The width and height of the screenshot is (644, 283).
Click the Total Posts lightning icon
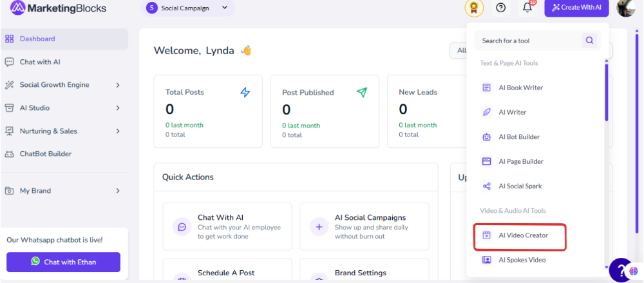coord(245,93)
